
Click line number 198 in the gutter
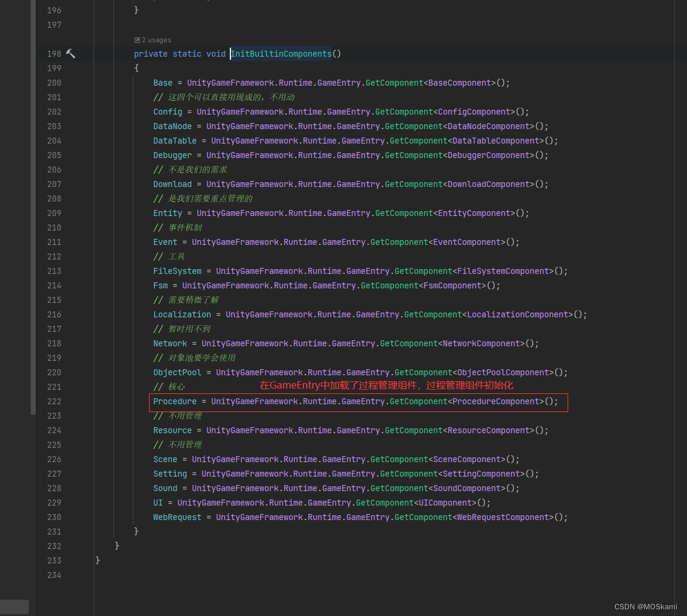(x=54, y=54)
